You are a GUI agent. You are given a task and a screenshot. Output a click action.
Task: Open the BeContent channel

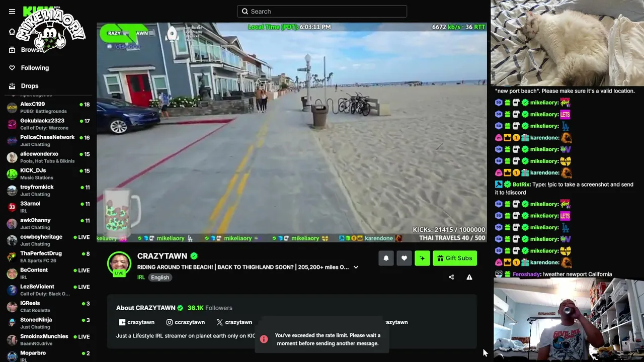tap(48, 274)
